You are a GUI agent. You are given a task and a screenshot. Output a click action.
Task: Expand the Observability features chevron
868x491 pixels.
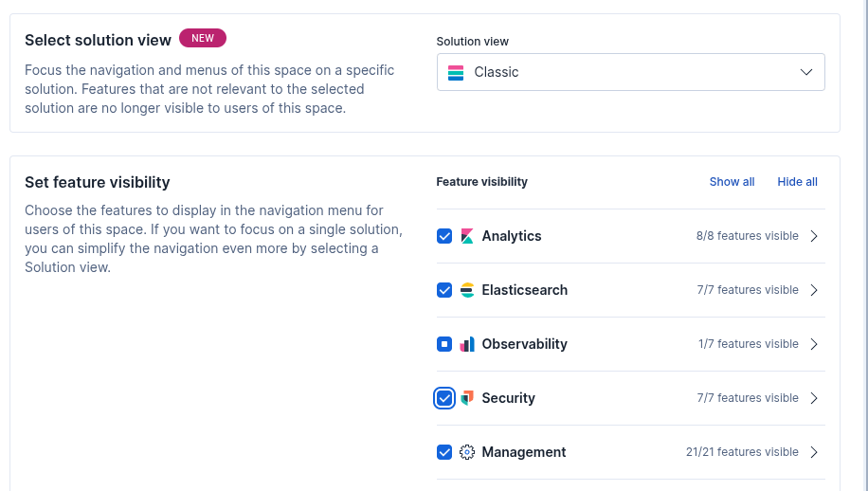click(x=814, y=344)
